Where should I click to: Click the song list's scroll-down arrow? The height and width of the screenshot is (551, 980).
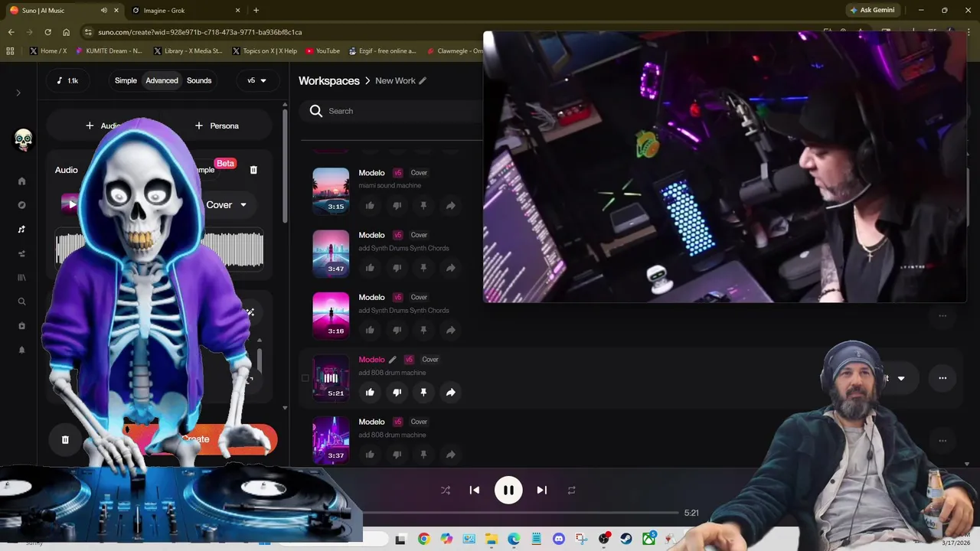(967, 464)
